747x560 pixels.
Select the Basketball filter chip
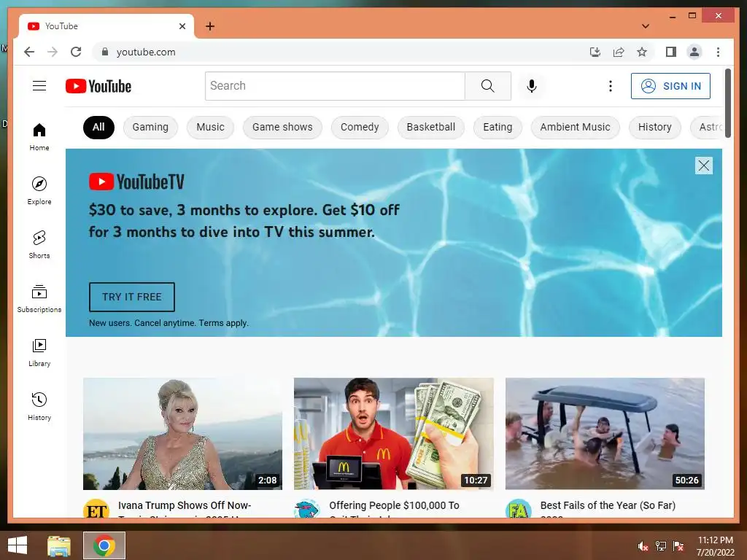click(430, 127)
